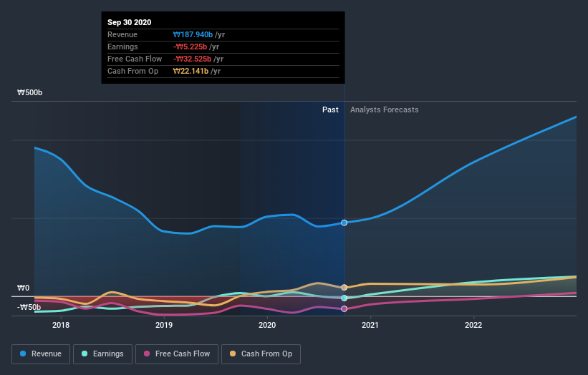Click the teal Earnings data point marker
The width and height of the screenshot is (588, 375).
[x=344, y=298]
